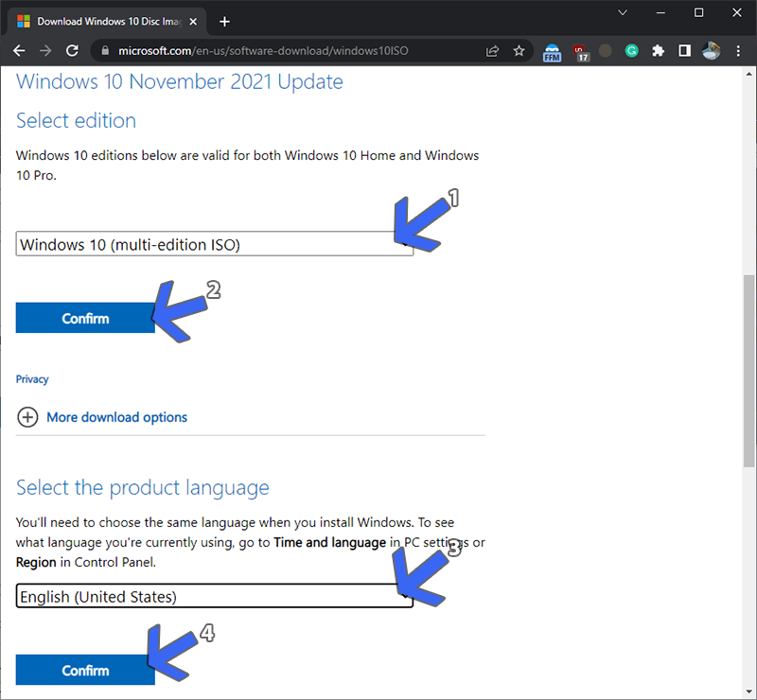Screen dimensions: 757x700
Task: Expand More download options
Action: click(x=116, y=417)
